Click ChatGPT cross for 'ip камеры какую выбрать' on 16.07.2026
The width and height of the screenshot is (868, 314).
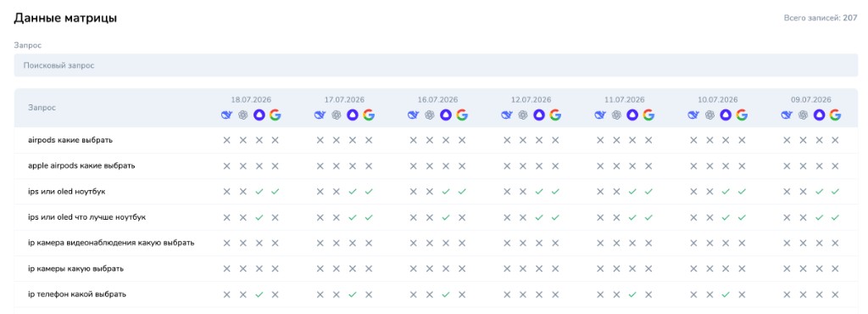(430, 268)
